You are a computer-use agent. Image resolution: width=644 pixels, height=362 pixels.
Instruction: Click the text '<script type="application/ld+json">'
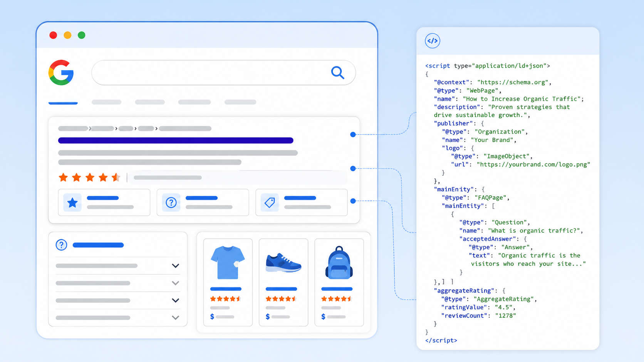488,66
